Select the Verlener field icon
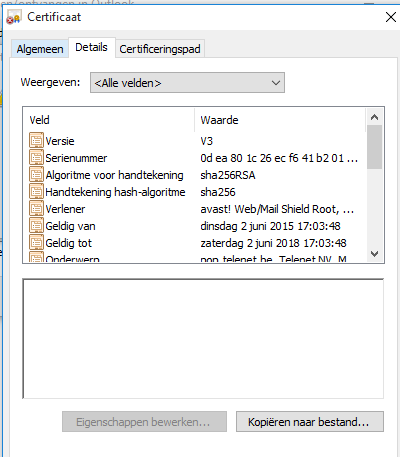400x457 pixels. point(36,208)
